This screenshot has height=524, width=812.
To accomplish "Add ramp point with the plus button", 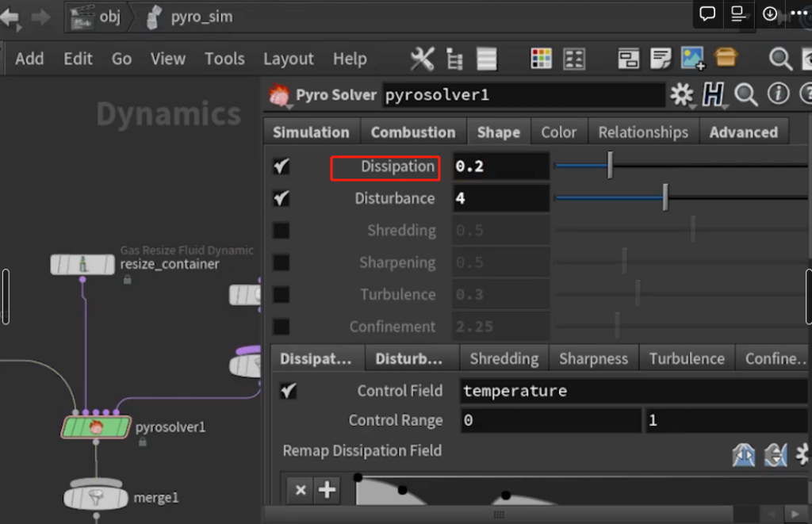I will tap(327, 490).
